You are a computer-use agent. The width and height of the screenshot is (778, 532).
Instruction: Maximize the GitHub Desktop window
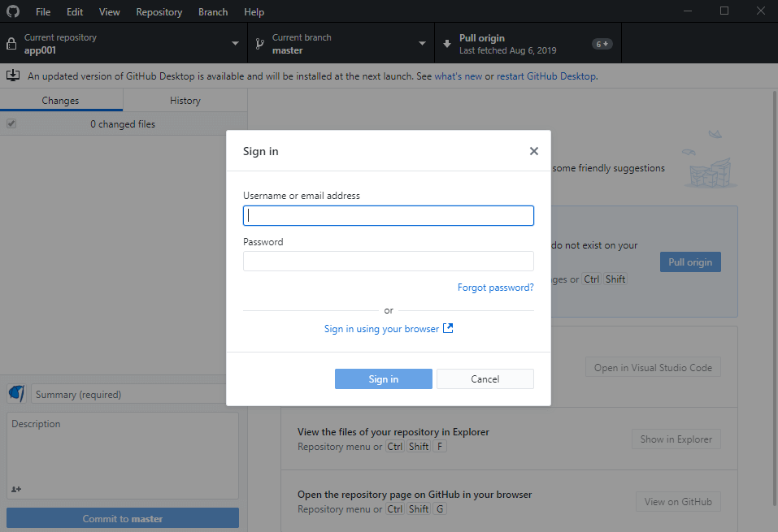pyautogui.click(x=724, y=11)
